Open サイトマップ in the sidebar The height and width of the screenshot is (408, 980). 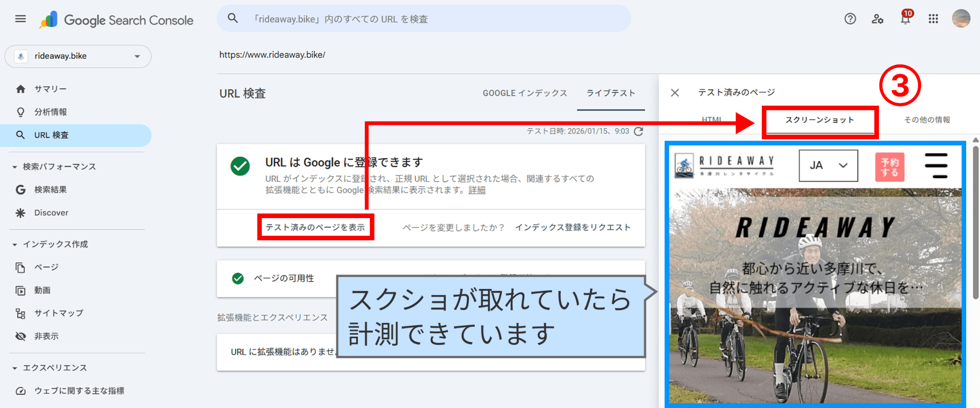pos(58,313)
